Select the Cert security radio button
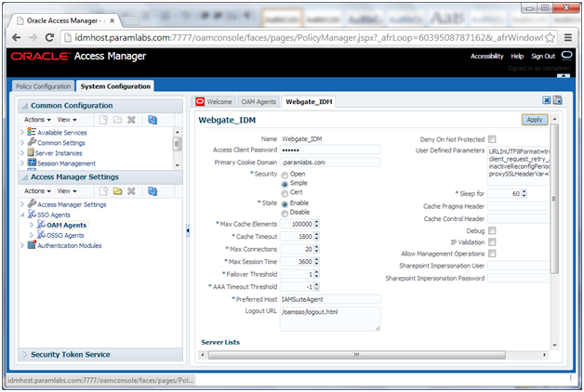Viewport: 584px width, 392px height. click(285, 193)
